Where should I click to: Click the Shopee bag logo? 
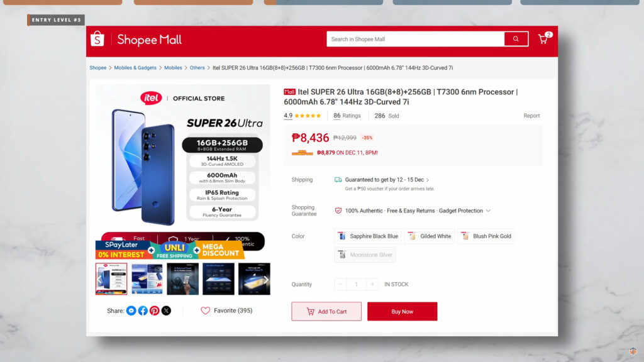click(x=97, y=39)
